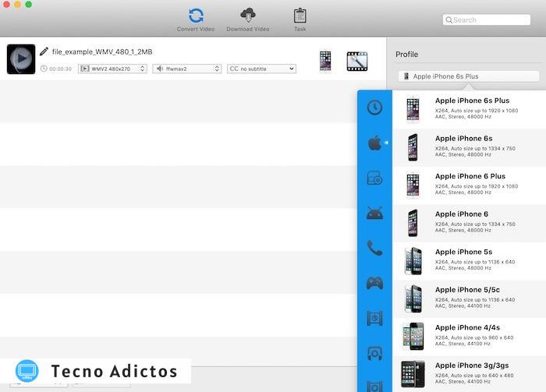Select the Android category icon
This screenshot has height=392, width=546.
[x=374, y=213]
